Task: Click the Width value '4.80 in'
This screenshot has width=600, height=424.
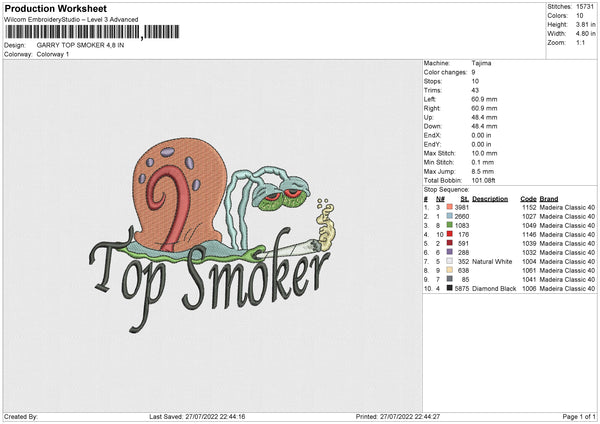Action: pos(585,34)
